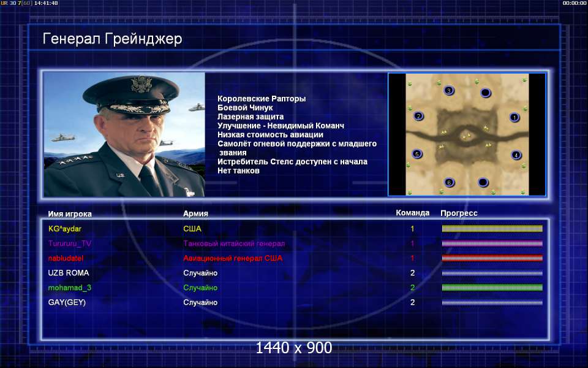
Task: Click start position 3 on the map
Action: coord(449,91)
